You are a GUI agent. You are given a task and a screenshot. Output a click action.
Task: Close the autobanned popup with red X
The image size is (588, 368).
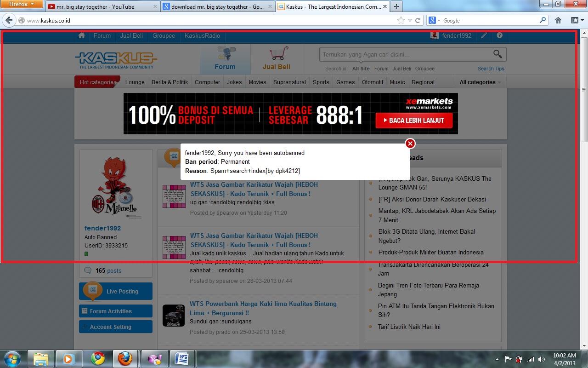[410, 144]
